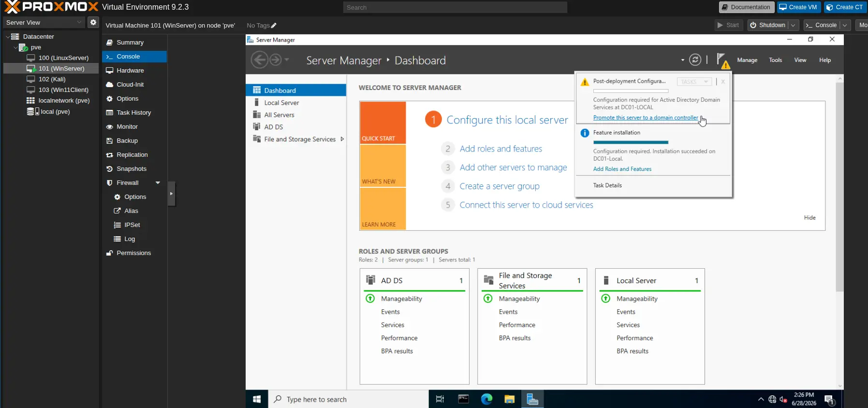Open the View menu in Server Manager
868x408 pixels.
800,60
